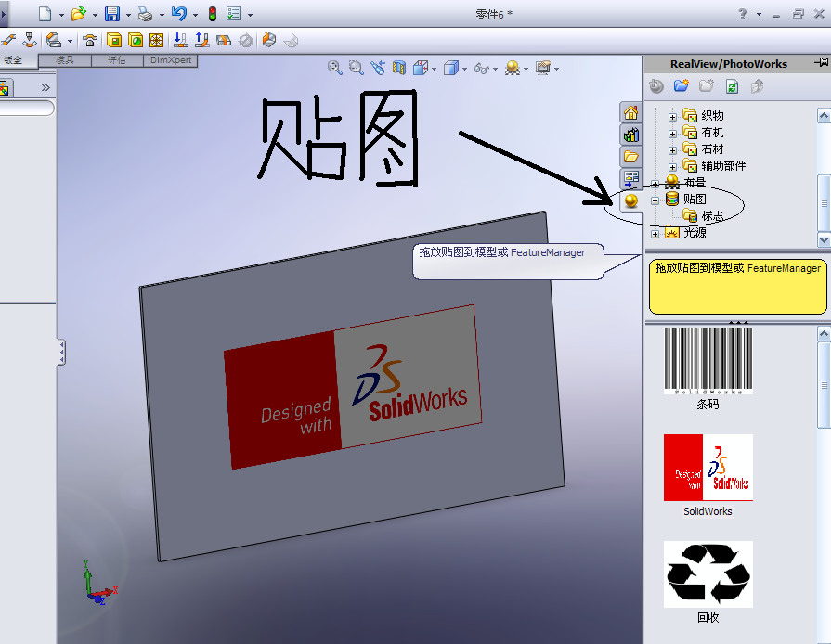Click the Rip tool orange icon
831x644 pixels.
(x=269, y=40)
